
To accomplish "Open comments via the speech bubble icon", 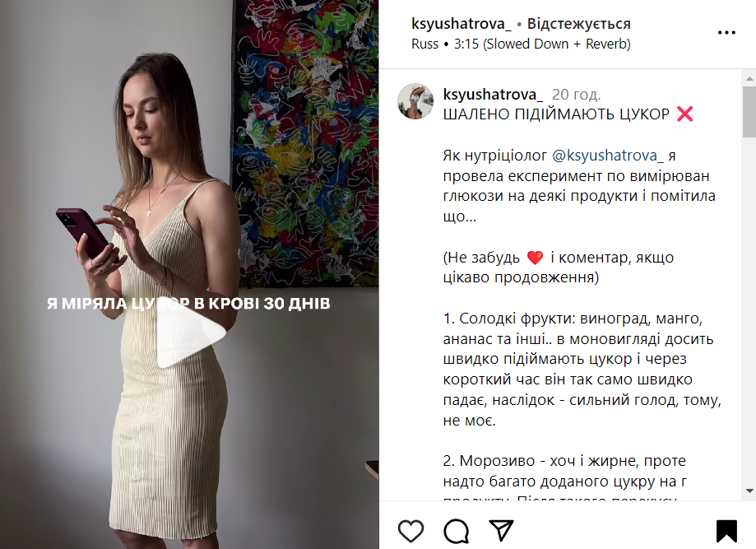I will 456,531.
